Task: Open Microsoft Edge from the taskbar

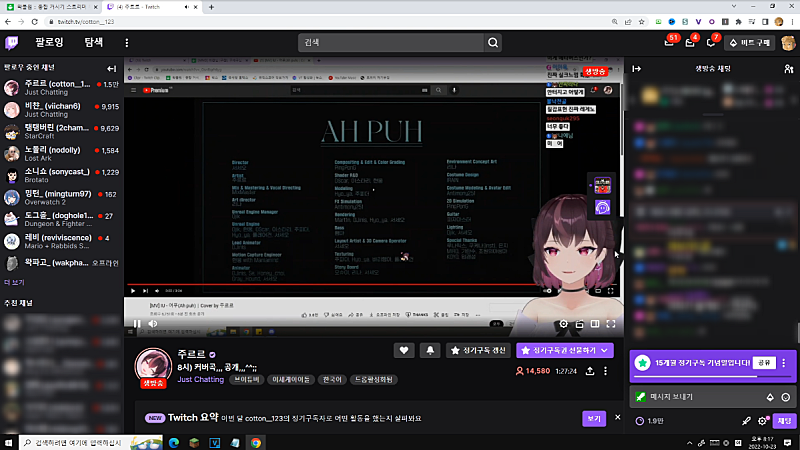Action: coord(174,442)
